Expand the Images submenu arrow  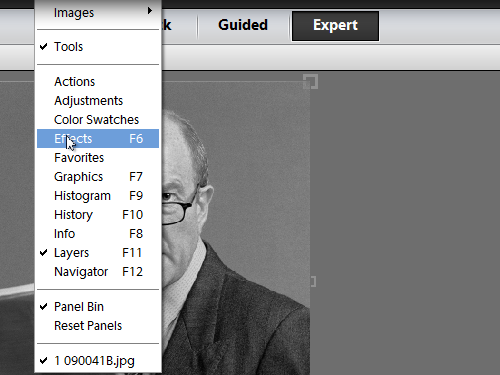coord(150,11)
